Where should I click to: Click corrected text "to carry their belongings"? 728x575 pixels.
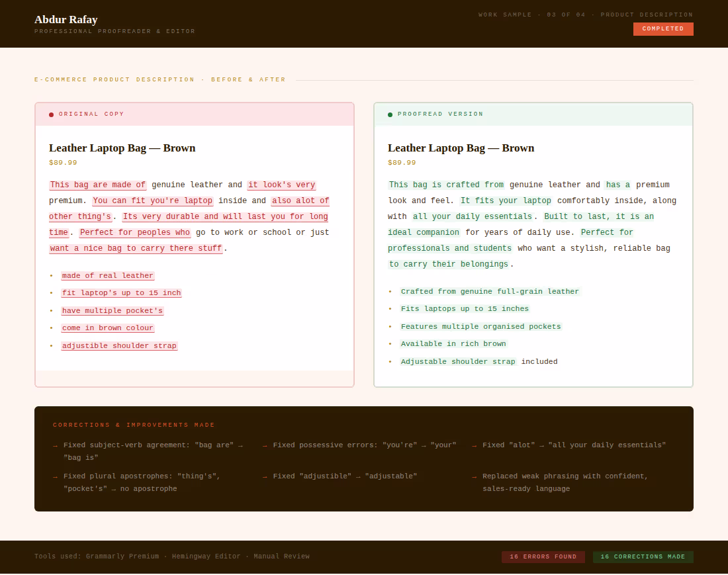coord(449,264)
